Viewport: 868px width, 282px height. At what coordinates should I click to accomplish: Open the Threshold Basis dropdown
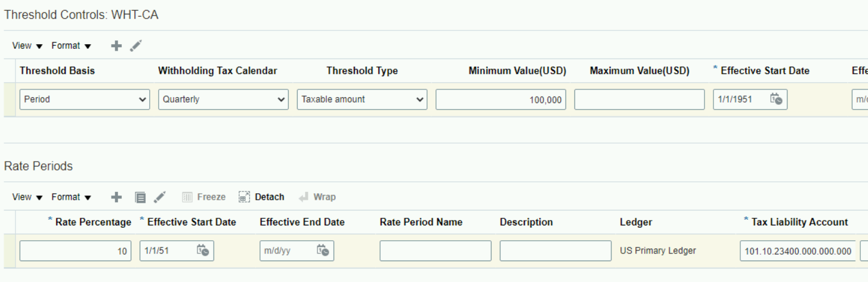click(85, 100)
